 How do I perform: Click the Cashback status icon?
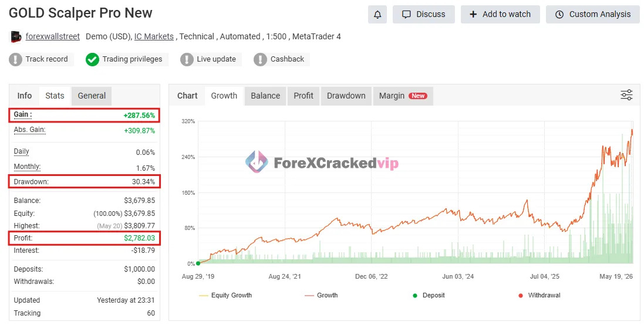(x=260, y=59)
